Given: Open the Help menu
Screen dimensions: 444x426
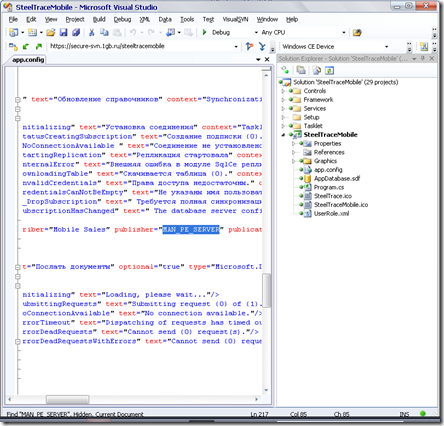Looking at the screenshot, I should pos(292,19).
